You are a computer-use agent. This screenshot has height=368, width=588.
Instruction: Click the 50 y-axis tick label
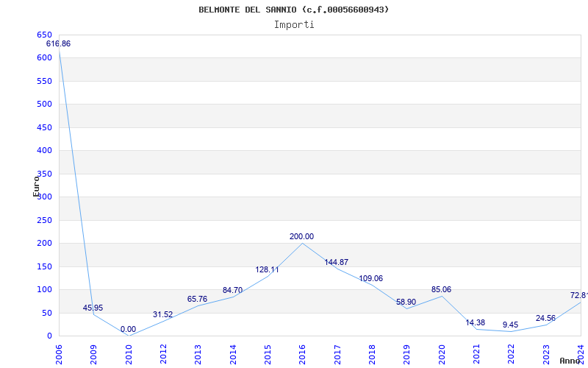click(x=47, y=314)
